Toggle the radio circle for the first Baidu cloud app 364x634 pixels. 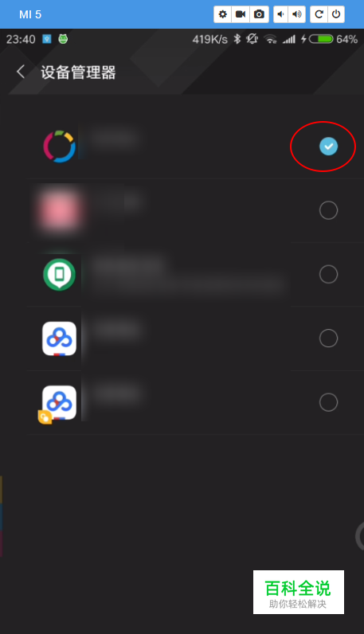pos(328,338)
